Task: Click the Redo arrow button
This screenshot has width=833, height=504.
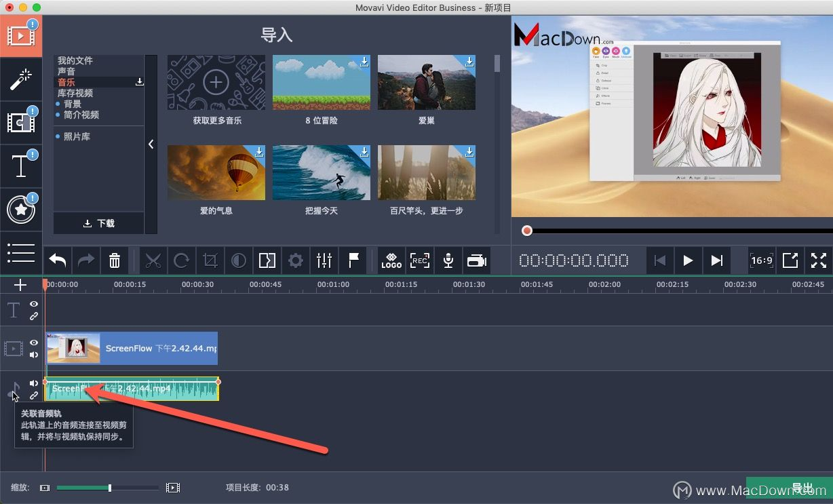Action: [x=87, y=260]
